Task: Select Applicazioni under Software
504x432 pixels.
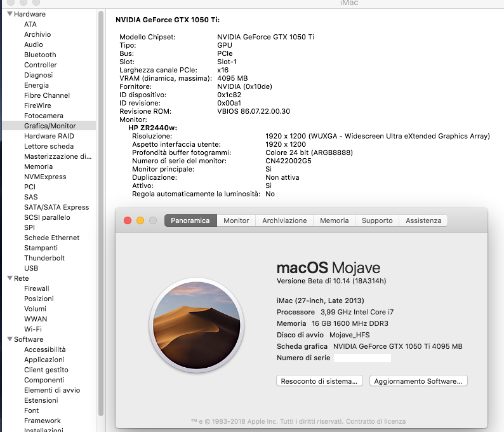Action: (x=44, y=360)
